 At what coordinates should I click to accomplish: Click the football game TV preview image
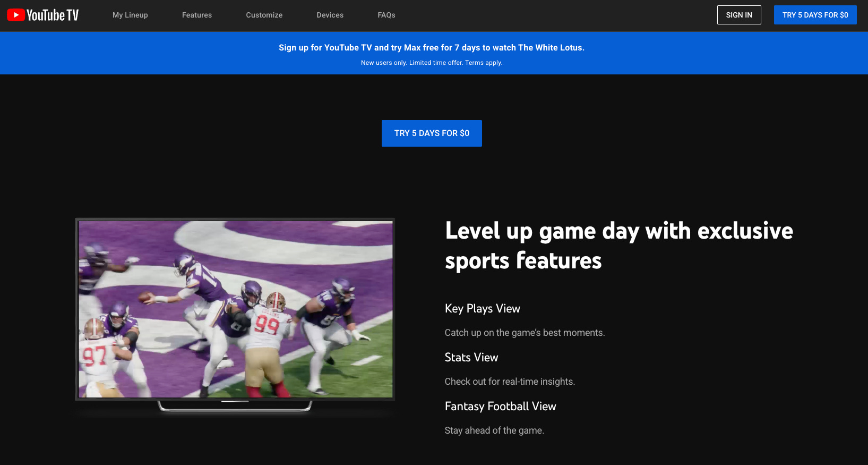[x=235, y=309]
